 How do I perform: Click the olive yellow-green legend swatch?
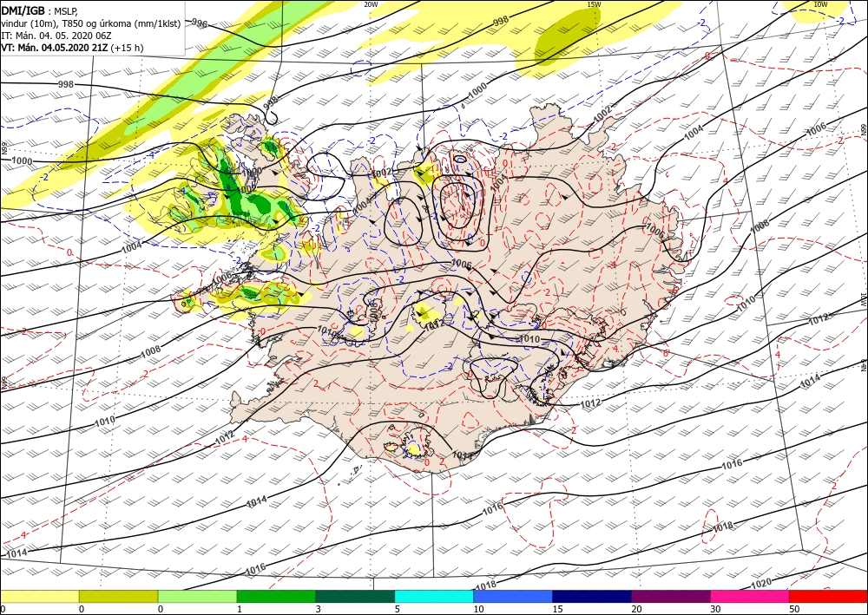click(118, 596)
